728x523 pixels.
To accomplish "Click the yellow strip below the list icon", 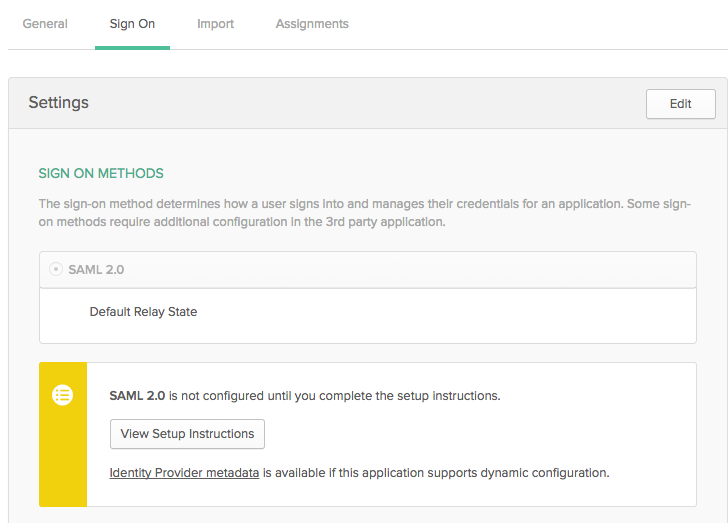I will (63, 460).
